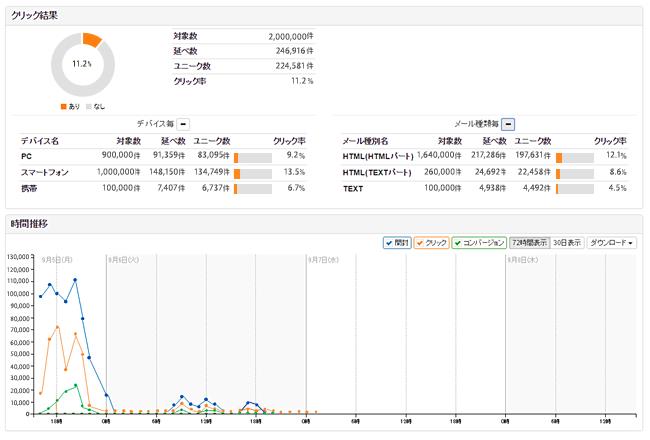650x440 pixels.
Task: Open the ダウンロード dropdown
Action: pos(611,243)
